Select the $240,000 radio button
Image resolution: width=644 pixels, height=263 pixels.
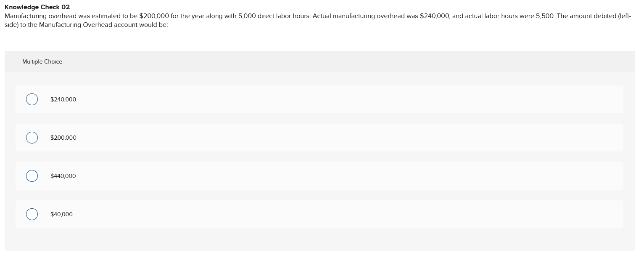point(32,99)
